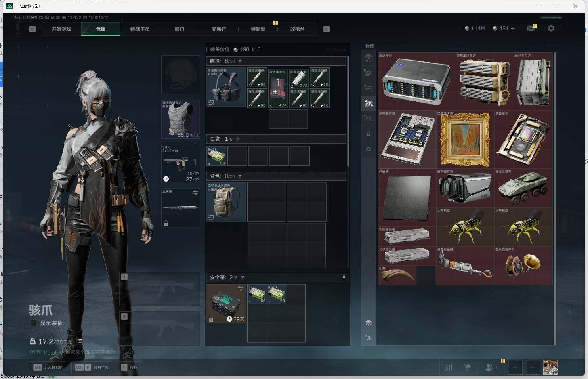This screenshot has height=379, width=588.
Task: Click the 转移全部 button
Action: (x=92, y=367)
